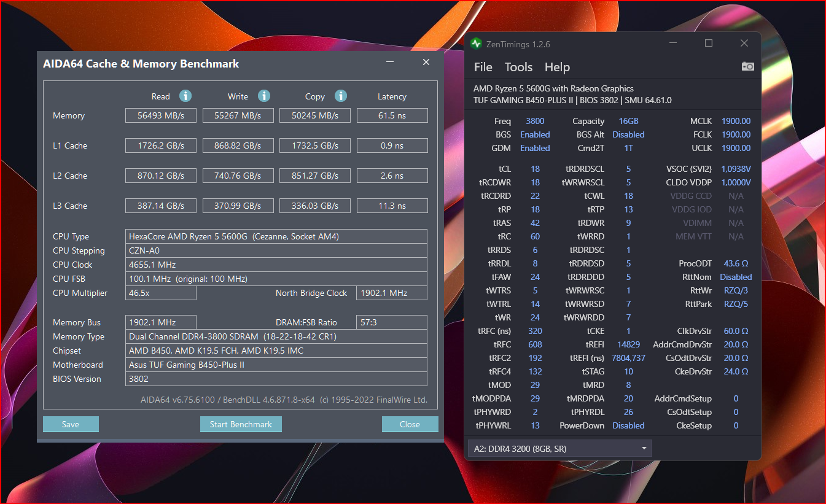
Task: Select the Memory Write value 55267 MB/s
Action: 238,115
